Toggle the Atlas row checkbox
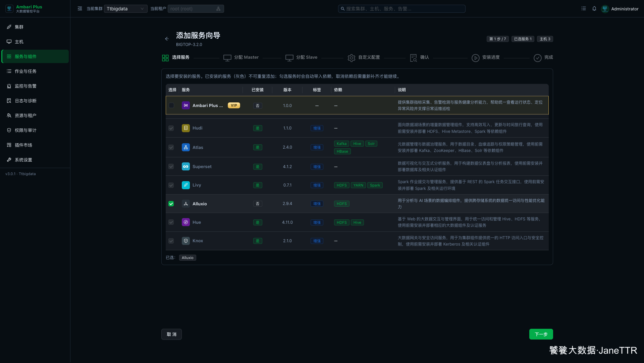 171,147
